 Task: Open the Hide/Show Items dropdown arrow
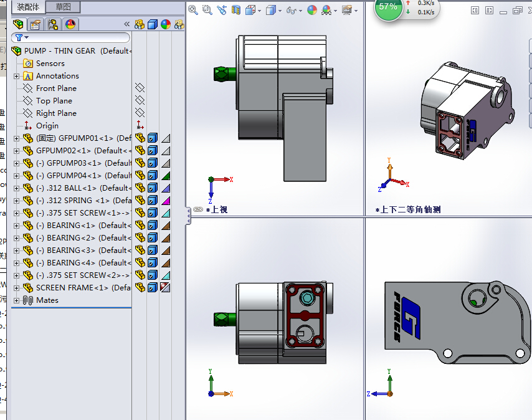301,11
